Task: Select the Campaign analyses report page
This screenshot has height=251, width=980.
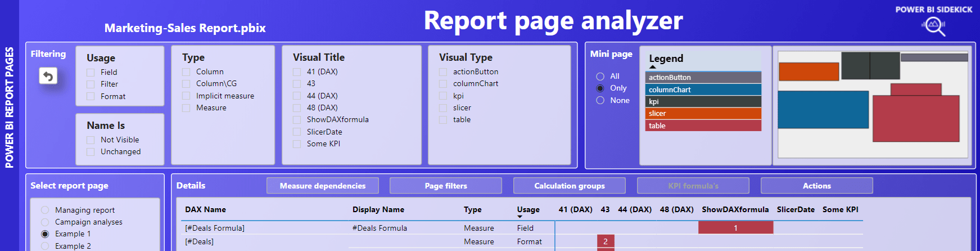Action: pyautogui.click(x=45, y=222)
